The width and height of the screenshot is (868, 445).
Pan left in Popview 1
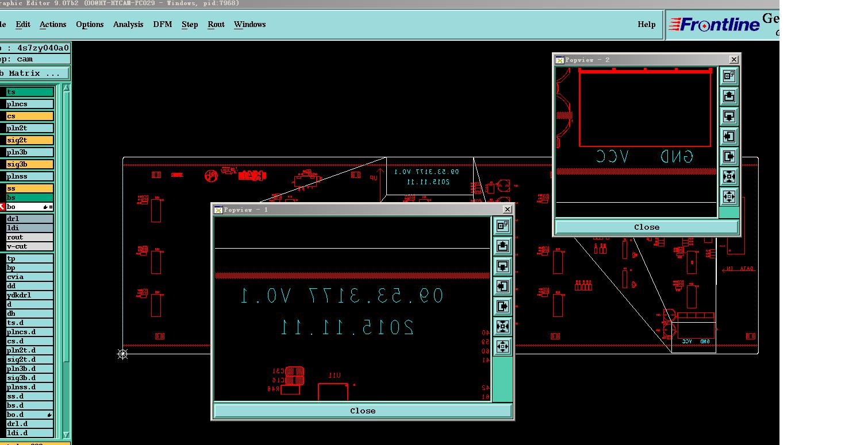click(x=502, y=286)
